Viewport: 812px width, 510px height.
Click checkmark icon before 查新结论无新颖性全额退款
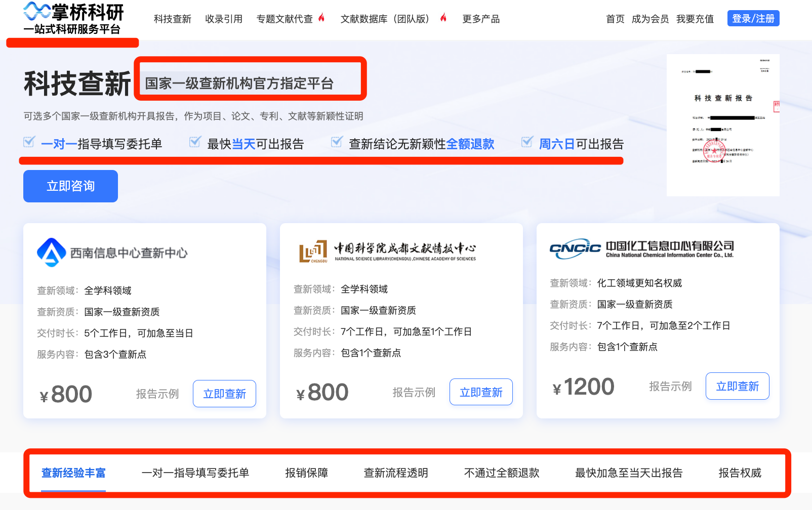coord(337,142)
